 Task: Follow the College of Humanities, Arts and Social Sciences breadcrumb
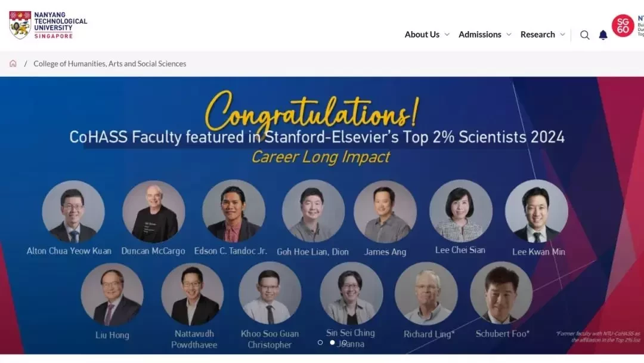point(110,64)
